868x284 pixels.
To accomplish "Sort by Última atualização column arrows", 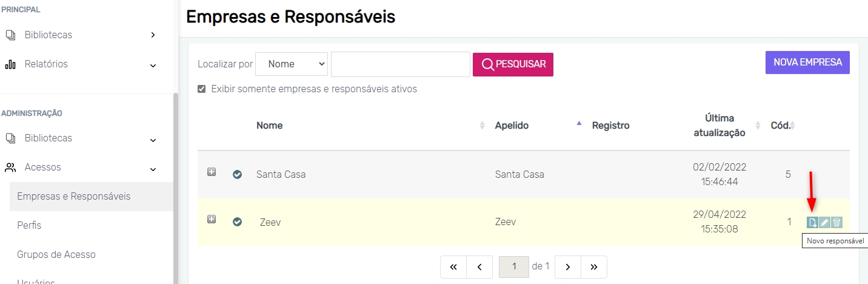I will [x=758, y=126].
